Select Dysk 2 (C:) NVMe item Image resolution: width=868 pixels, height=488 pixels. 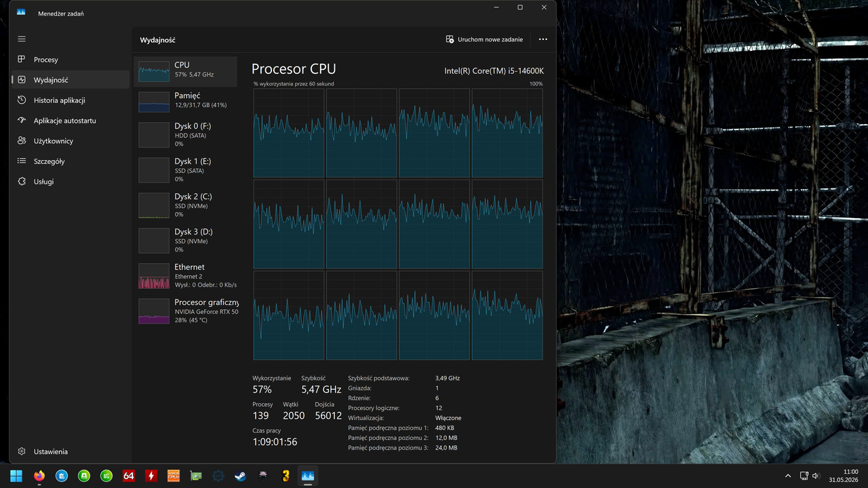pyautogui.click(x=186, y=205)
